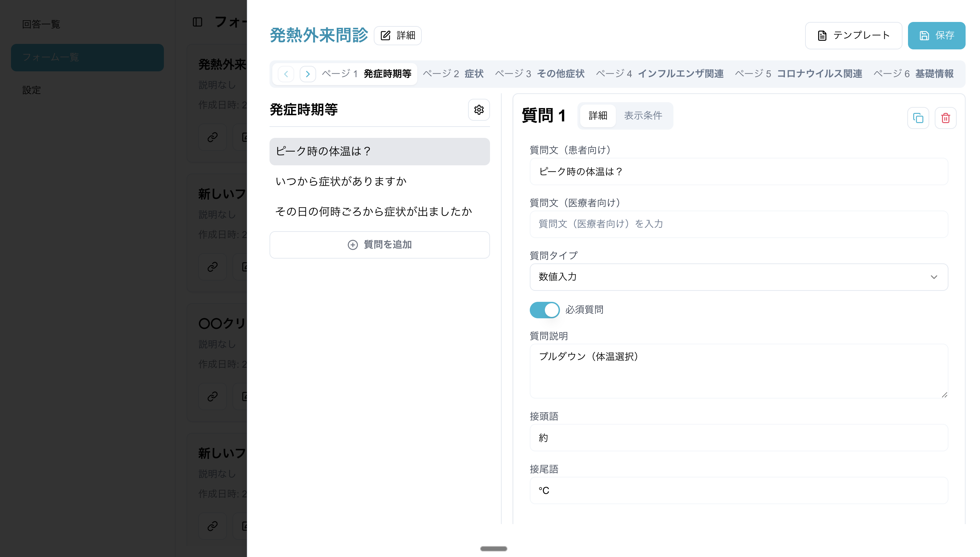Toggle the 必須質問 switch
The width and height of the screenshot is (980, 557).
(x=544, y=310)
